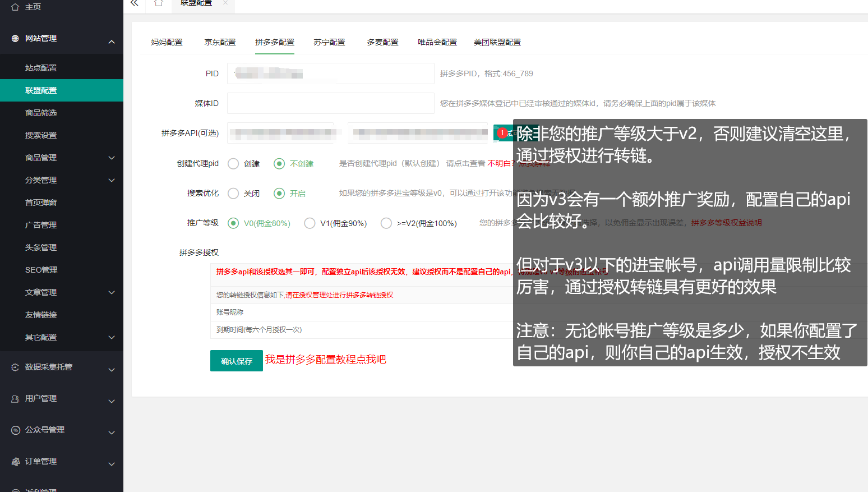Switch to 妈妈配置 tab
868x492 pixels.
167,42
